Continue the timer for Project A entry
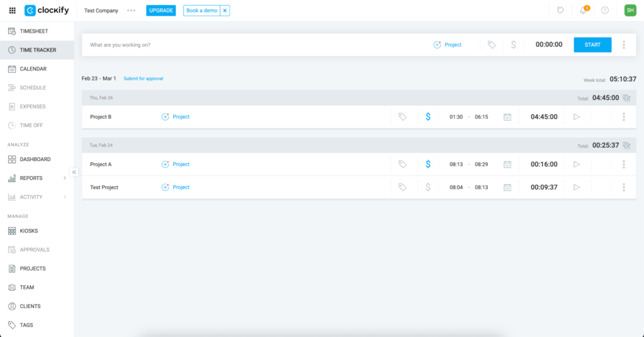 (x=577, y=164)
